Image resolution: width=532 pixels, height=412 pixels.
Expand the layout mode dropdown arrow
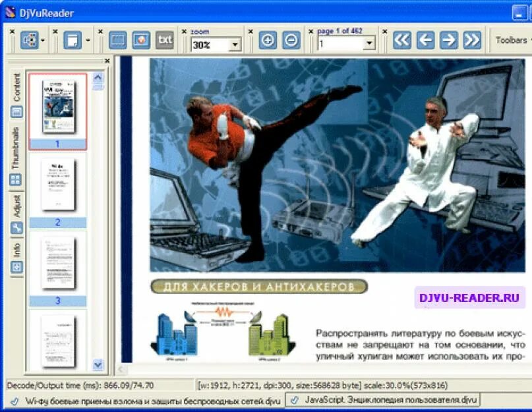click(x=43, y=40)
